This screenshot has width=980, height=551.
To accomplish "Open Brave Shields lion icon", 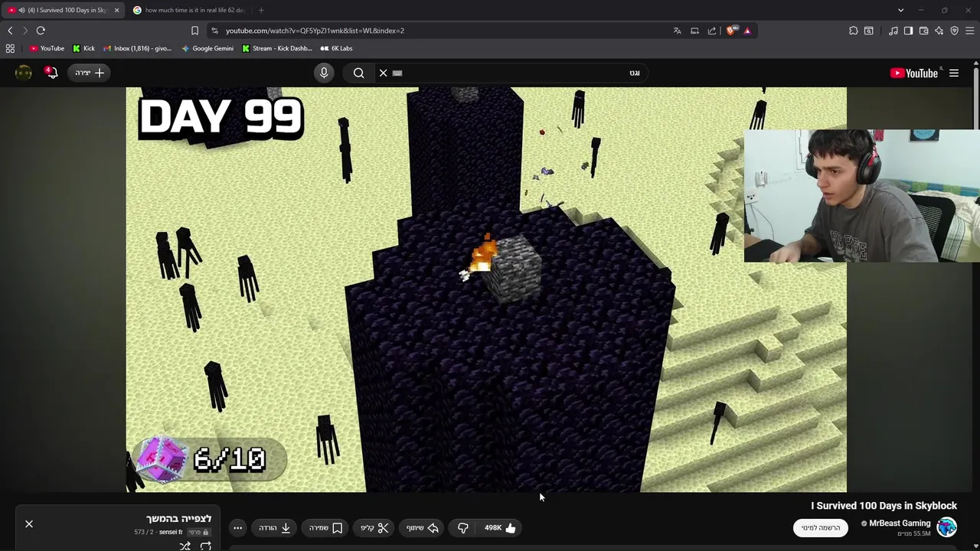I will [730, 31].
